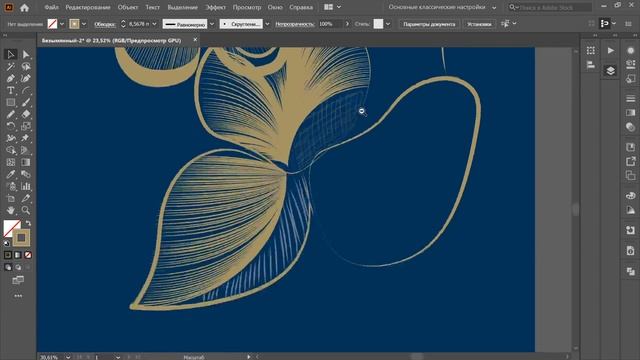Open the Layers panel icon

(x=610, y=71)
